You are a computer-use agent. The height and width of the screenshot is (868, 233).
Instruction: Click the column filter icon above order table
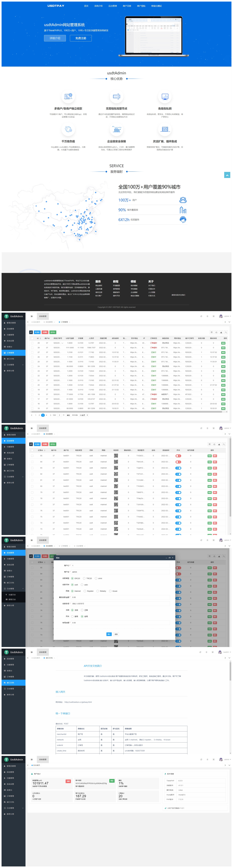coord(212,332)
